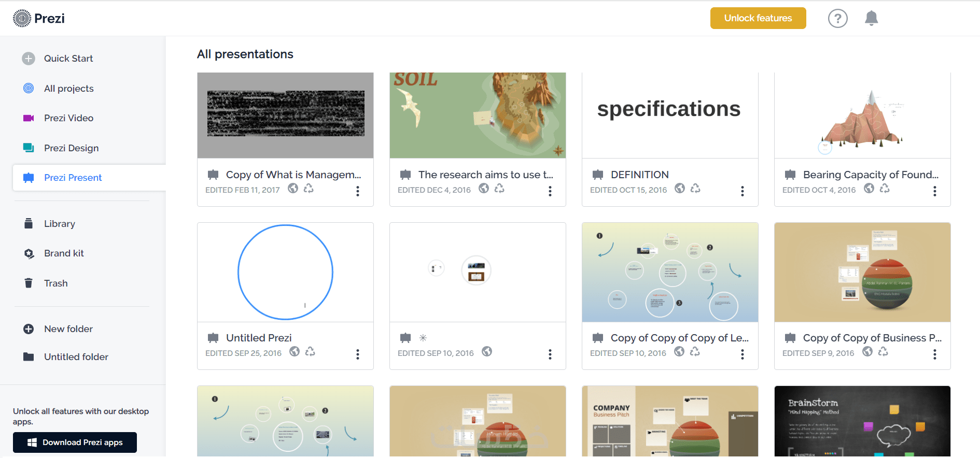Click the public globe icon on DEFINITION
Screen dimensions: 980x458
[x=680, y=189]
